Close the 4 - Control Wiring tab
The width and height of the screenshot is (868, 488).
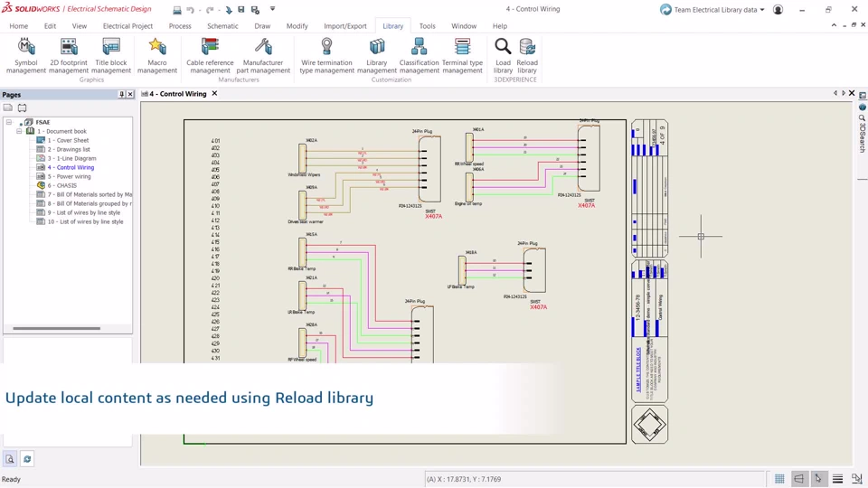pos(214,93)
